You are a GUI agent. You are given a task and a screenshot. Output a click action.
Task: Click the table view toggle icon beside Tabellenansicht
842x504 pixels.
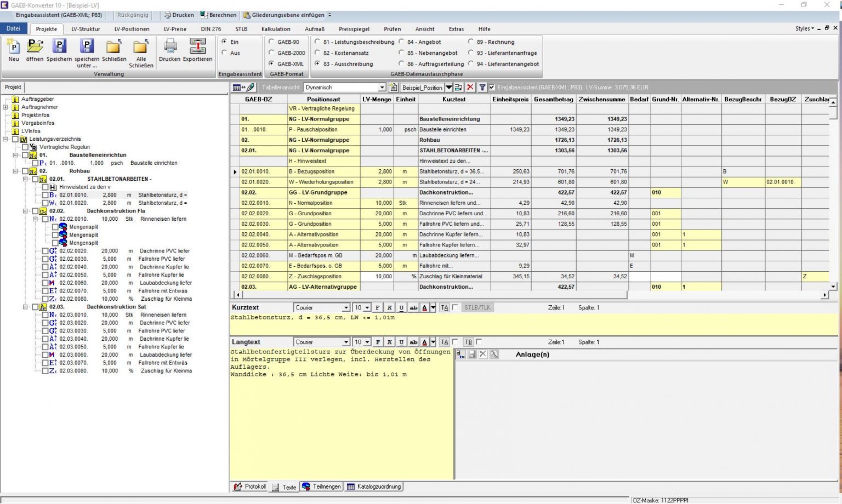coord(244,88)
